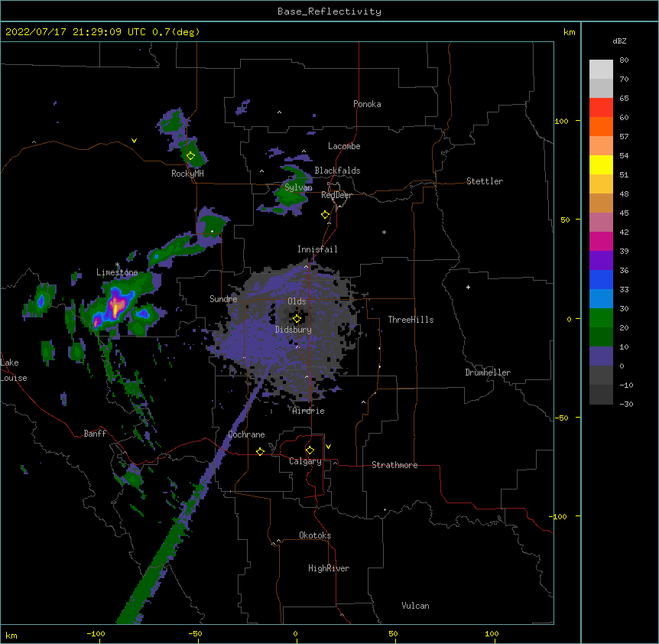Select the mauve 42–45 dBZ legend swatch
The image size is (659, 644).
pyautogui.click(x=601, y=223)
